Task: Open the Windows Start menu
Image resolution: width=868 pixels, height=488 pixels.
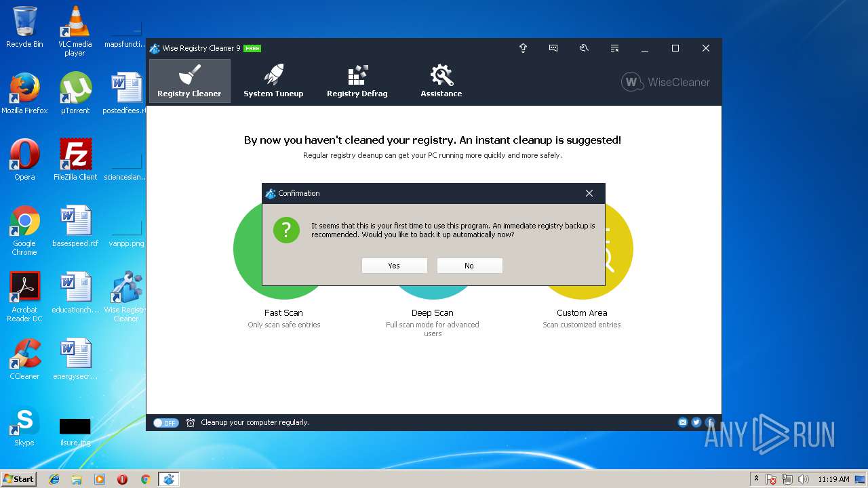Action: (18, 479)
